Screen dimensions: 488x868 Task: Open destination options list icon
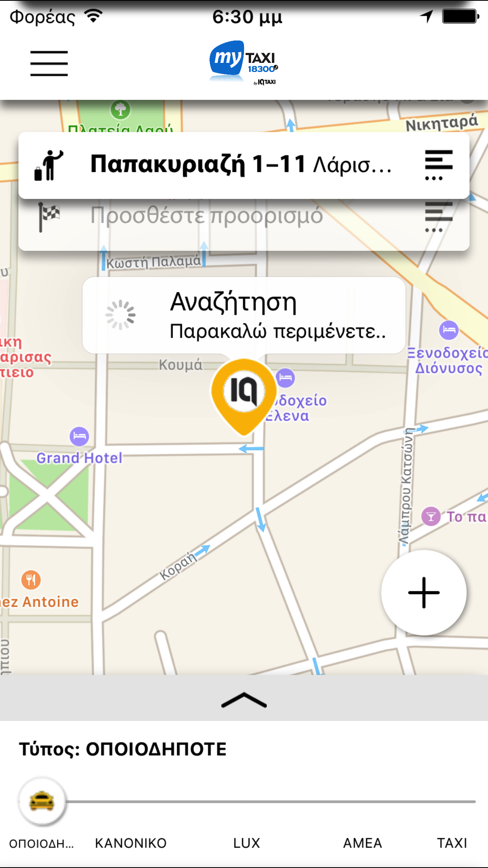pyautogui.click(x=439, y=217)
